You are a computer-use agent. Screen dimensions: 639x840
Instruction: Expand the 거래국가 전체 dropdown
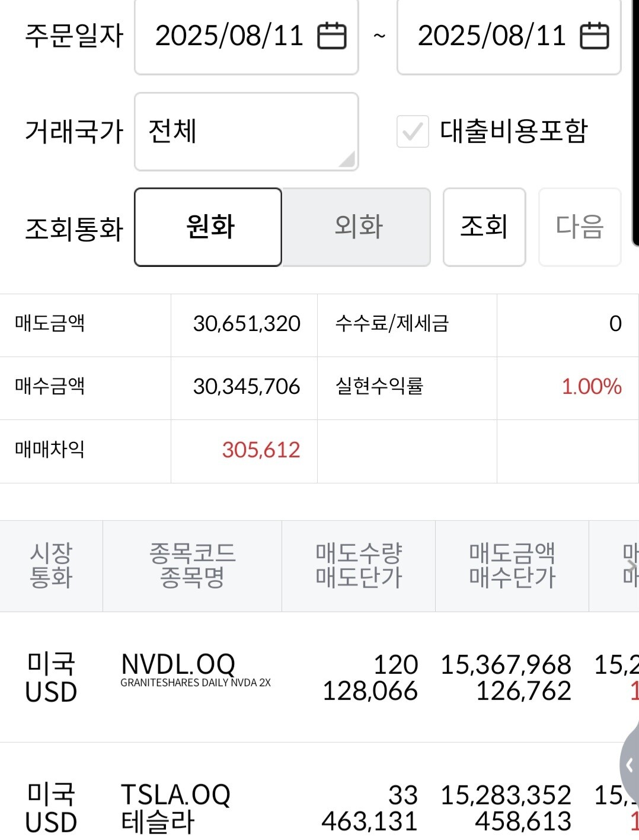point(246,132)
